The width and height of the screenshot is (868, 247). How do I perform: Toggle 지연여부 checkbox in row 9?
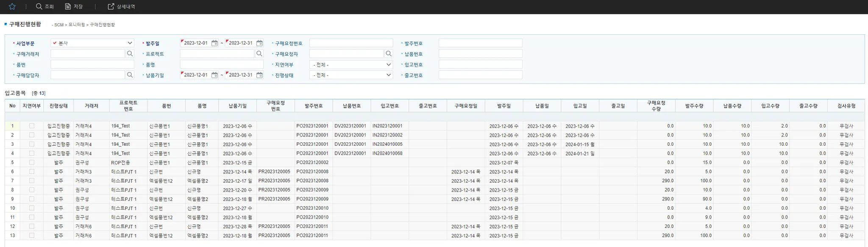[x=32, y=199]
